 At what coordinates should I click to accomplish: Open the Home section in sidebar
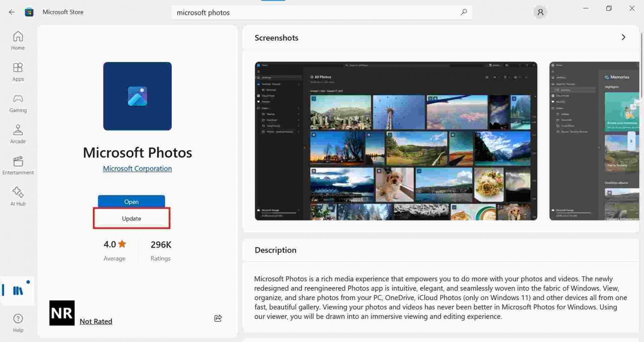[18, 41]
